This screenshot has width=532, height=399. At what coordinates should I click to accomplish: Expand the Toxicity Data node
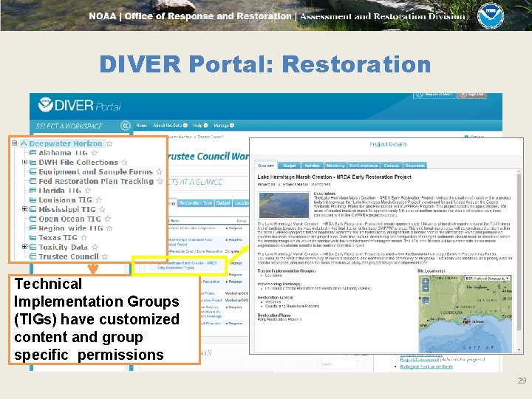click(24, 247)
